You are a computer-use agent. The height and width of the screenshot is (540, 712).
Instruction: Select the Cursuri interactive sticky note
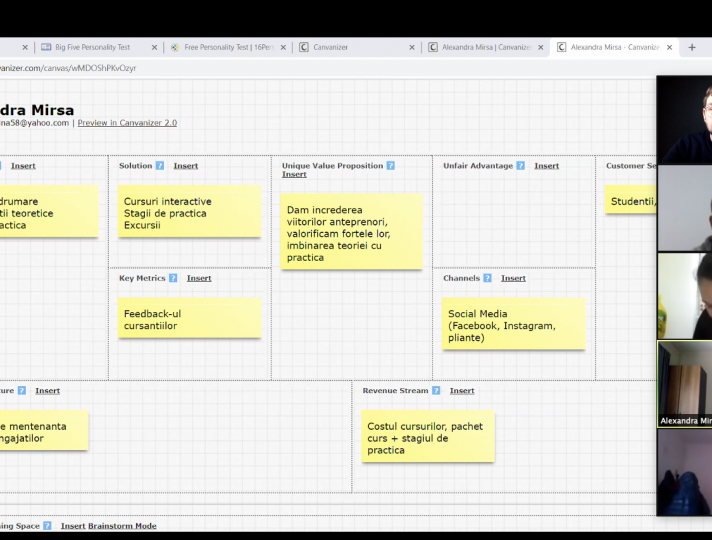pyautogui.click(x=187, y=213)
